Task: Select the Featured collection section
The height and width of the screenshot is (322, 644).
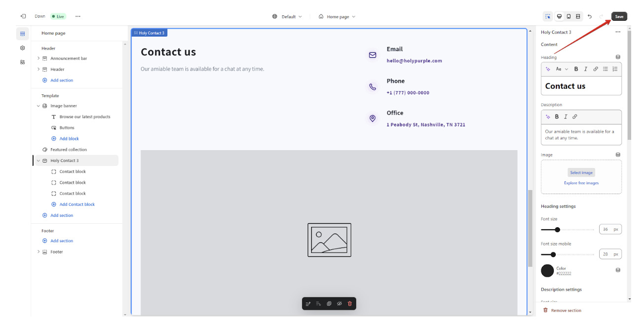Action: coord(65,149)
